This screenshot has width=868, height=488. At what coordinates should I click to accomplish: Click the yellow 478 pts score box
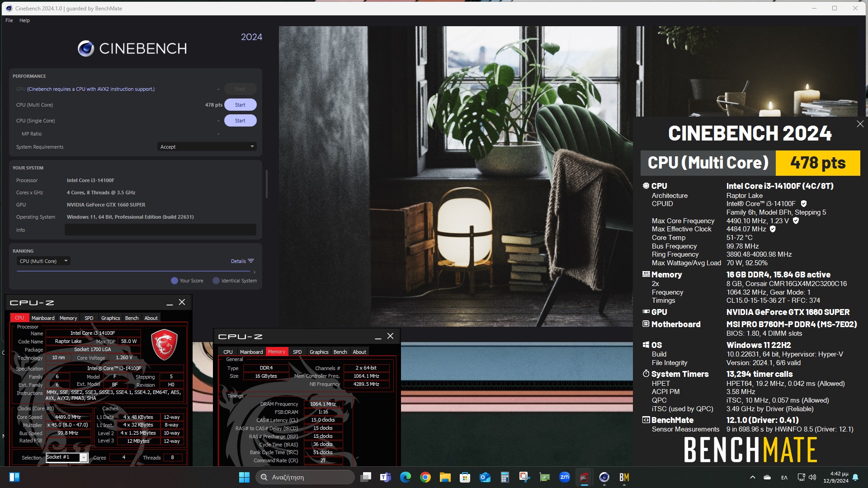[818, 163]
